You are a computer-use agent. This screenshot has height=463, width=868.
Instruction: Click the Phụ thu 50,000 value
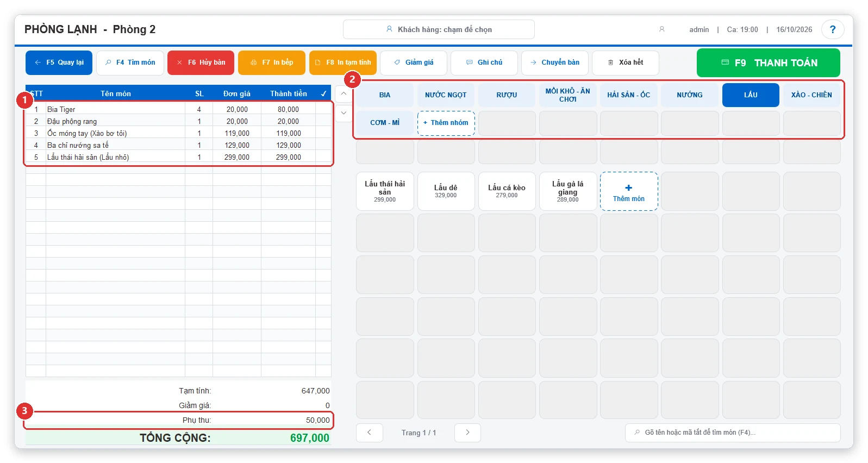pos(317,420)
